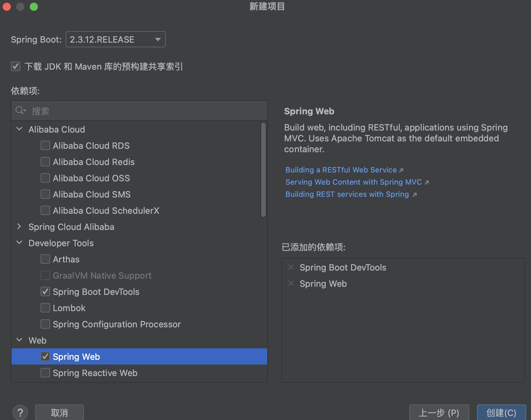This screenshot has width=531, height=420.
Task: Click the search magnifier icon
Action: [20, 111]
